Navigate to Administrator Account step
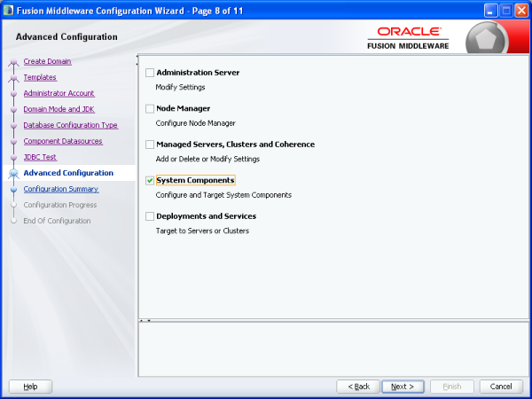Screen dimensions: 532x399 click(x=59, y=93)
